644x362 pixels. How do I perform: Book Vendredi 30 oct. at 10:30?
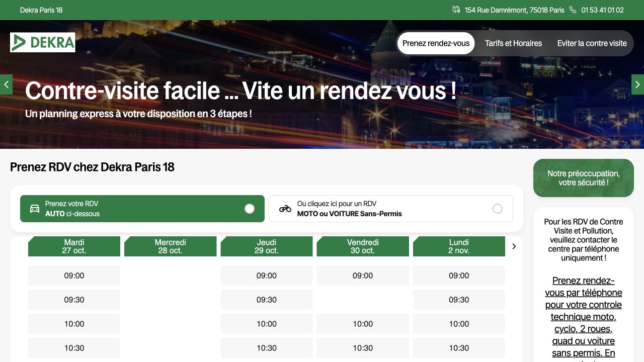coord(363,348)
